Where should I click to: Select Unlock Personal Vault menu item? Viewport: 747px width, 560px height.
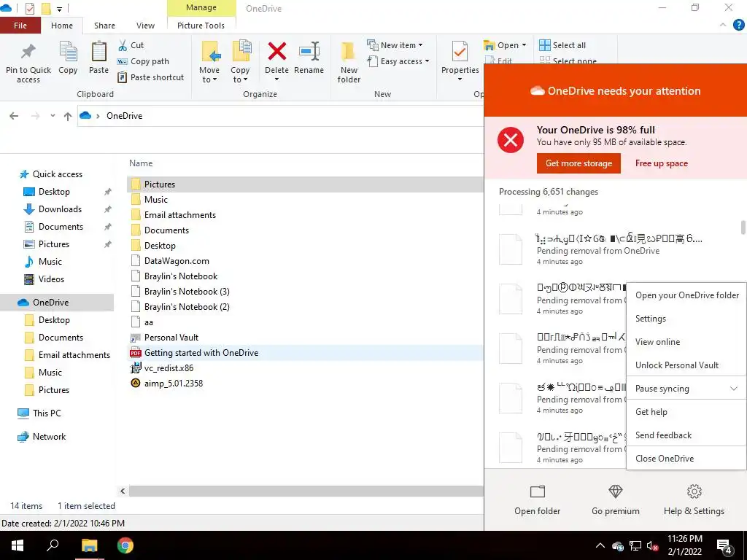[x=686, y=365]
